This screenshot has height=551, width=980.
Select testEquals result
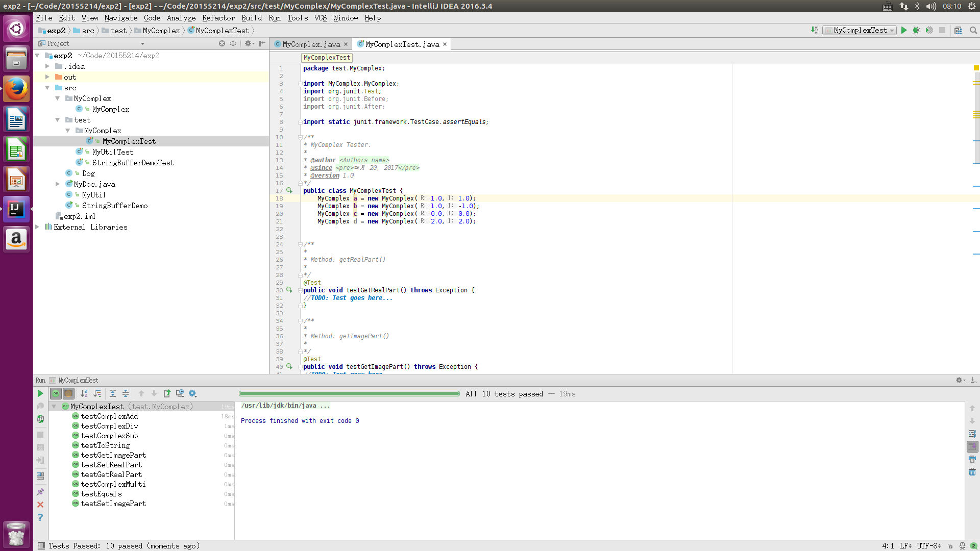pos(101,494)
